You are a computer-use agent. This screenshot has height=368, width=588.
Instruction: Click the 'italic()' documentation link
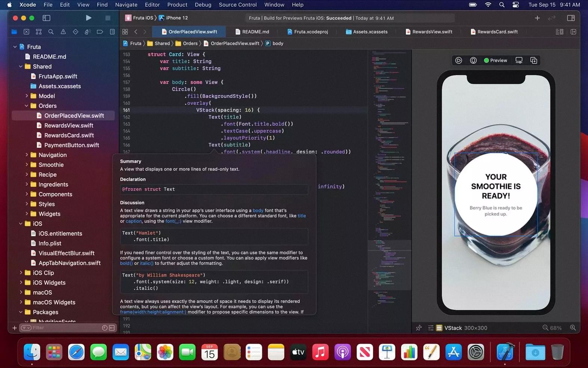click(x=147, y=263)
